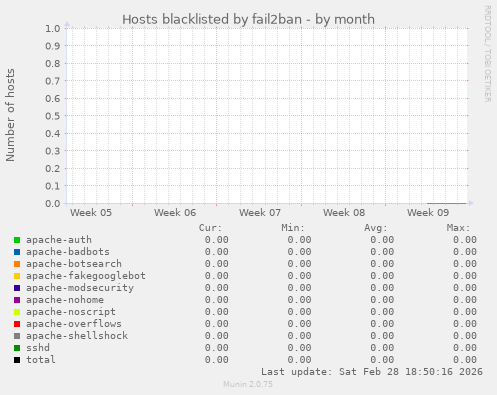497x395 pixels.
Task: Click the apache-botsearch orange color swatch
Action: (x=17, y=264)
